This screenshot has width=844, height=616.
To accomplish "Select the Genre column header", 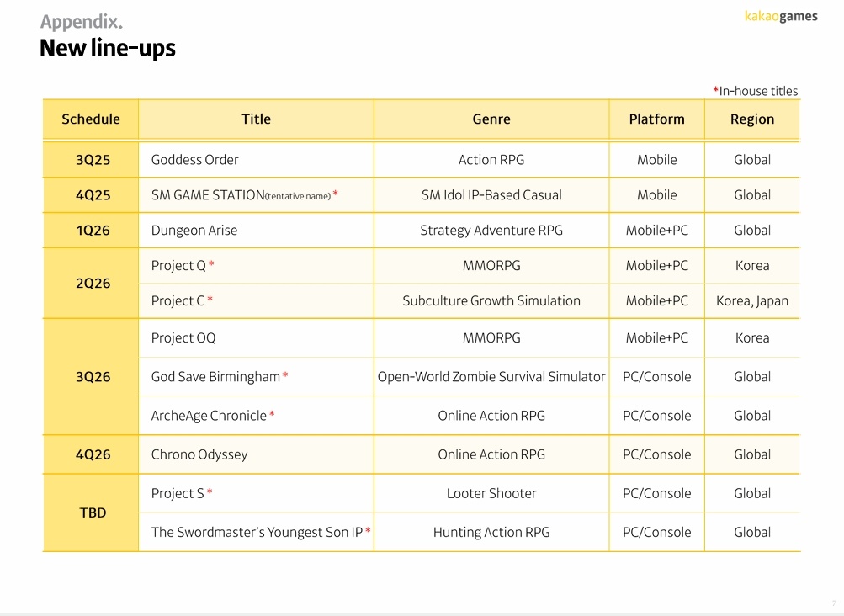I will (491, 119).
